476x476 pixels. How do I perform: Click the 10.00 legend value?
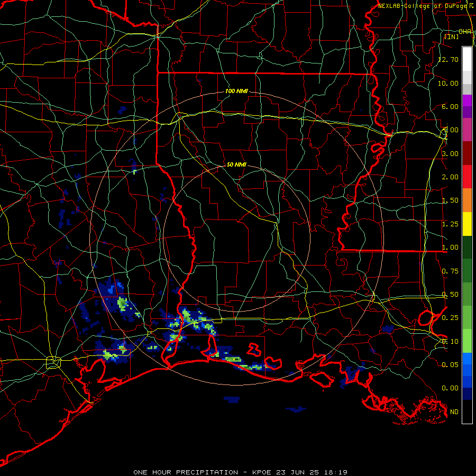pos(448,83)
